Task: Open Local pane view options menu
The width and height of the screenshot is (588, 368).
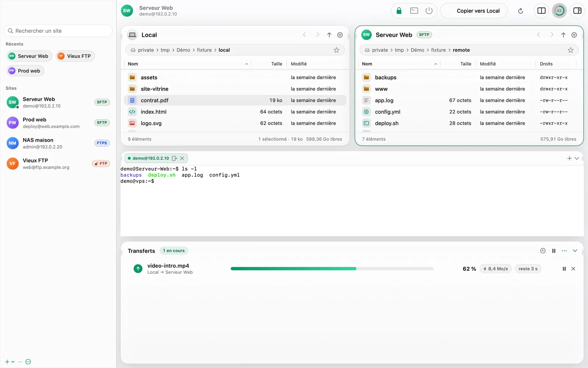Action: [x=340, y=35]
